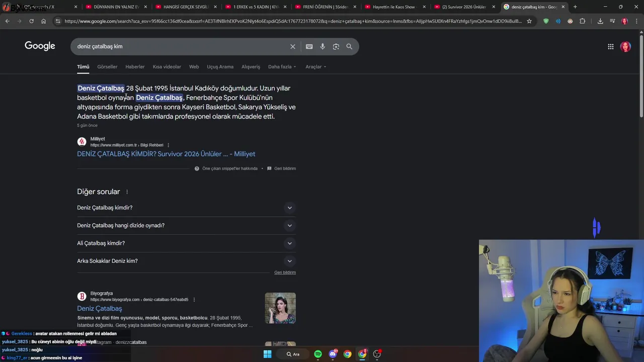This screenshot has width=644, height=362.
Task: Open the browser downloads panel
Action: pyautogui.click(x=600, y=21)
